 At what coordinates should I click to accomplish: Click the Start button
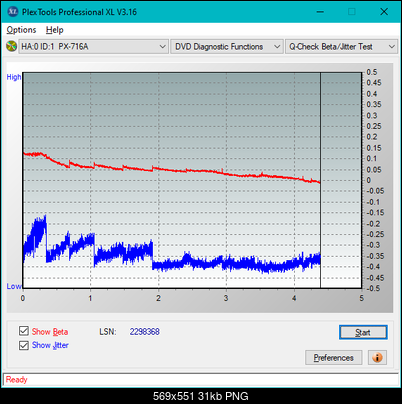pos(363,332)
